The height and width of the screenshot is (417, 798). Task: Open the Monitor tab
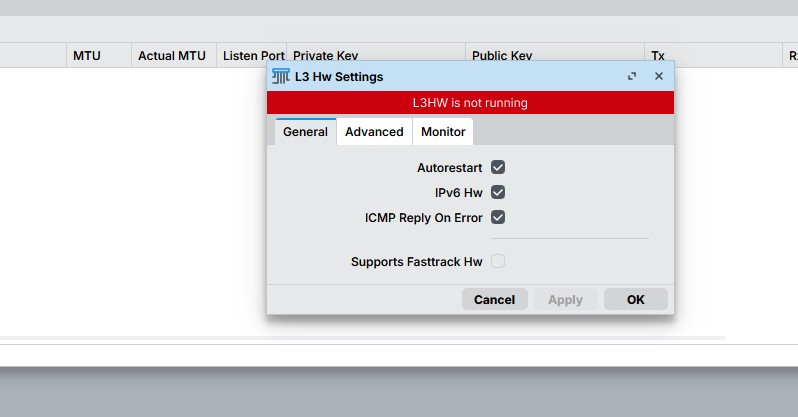[x=443, y=132]
